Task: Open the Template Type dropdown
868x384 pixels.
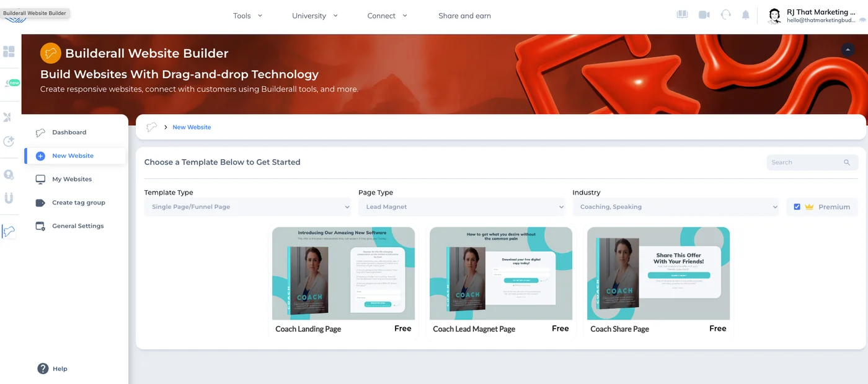Action: coord(247,207)
